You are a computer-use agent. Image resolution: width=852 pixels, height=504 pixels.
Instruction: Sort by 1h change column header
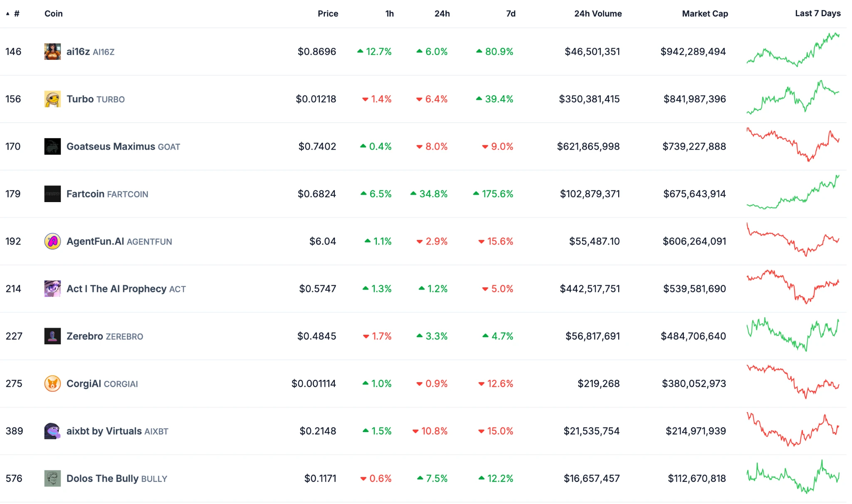click(x=389, y=14)
